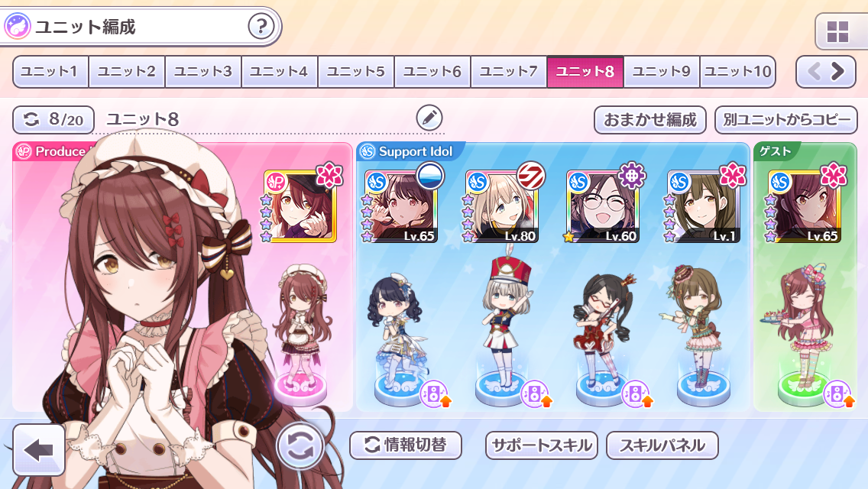Cycle the 8/20 refresh counter button
Screen dimensions: 868x489
(x=53, y=120)
